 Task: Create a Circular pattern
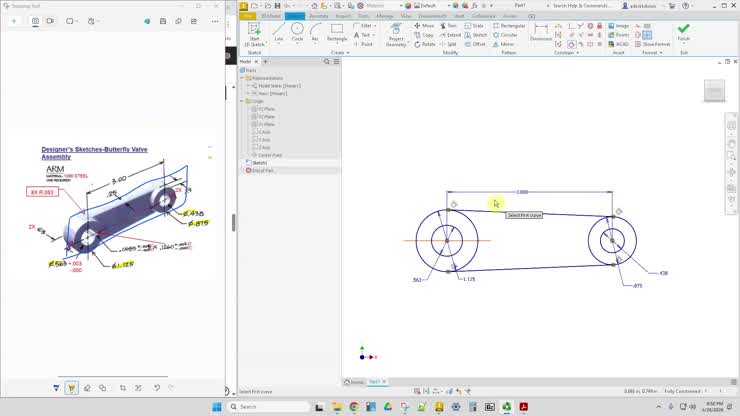tap(505, 35)
